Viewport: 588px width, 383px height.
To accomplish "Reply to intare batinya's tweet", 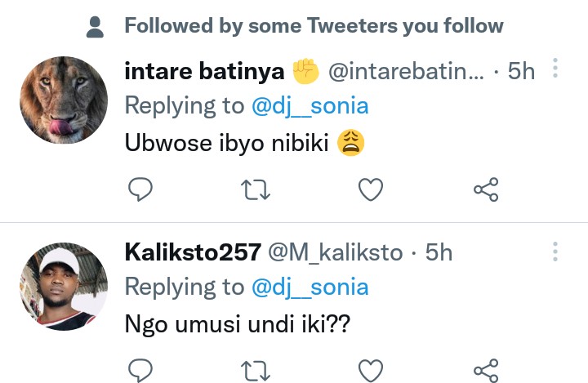I will click(141, 190).
